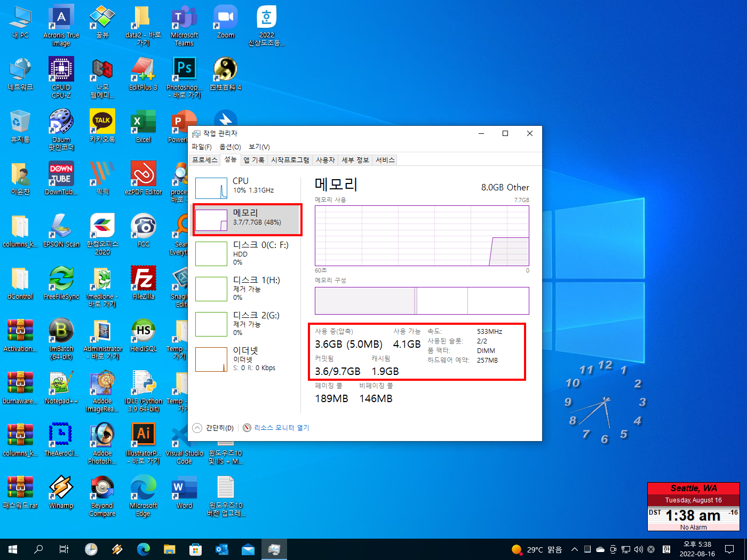The image size is (747, 560).
Task: Click the 메모리 구성 composition bar
Action: (422, 301)
